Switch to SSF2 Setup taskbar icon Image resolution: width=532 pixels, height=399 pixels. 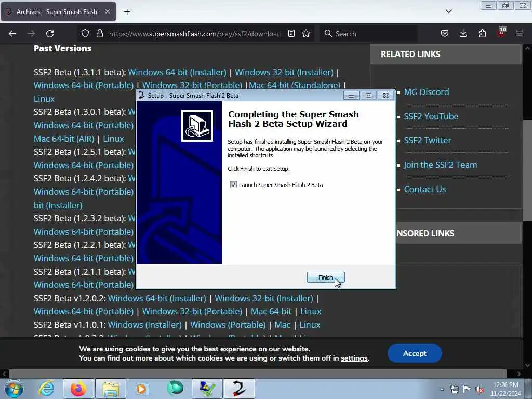(x=239, y=389)
